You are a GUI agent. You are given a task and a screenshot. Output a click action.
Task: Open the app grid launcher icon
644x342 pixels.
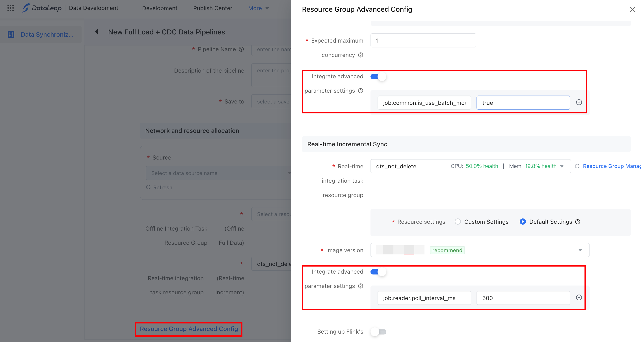pyautogui.click(x=11, y=8)
